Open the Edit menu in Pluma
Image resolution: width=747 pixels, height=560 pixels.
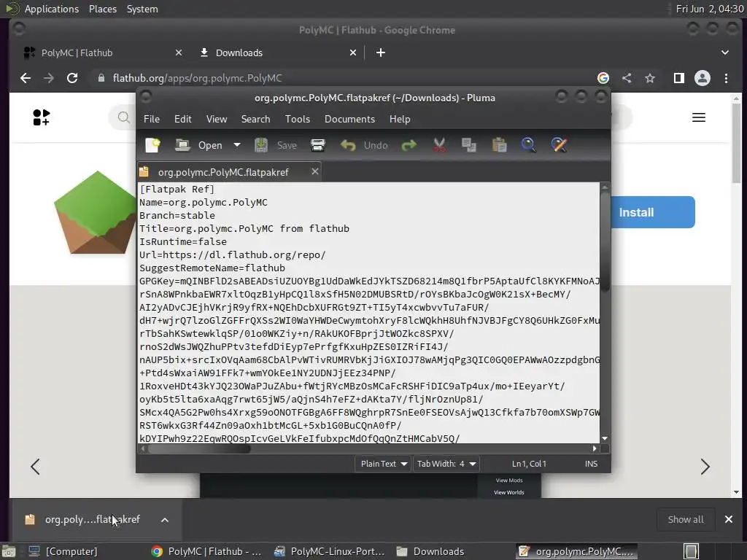click(x=183, y=119)
